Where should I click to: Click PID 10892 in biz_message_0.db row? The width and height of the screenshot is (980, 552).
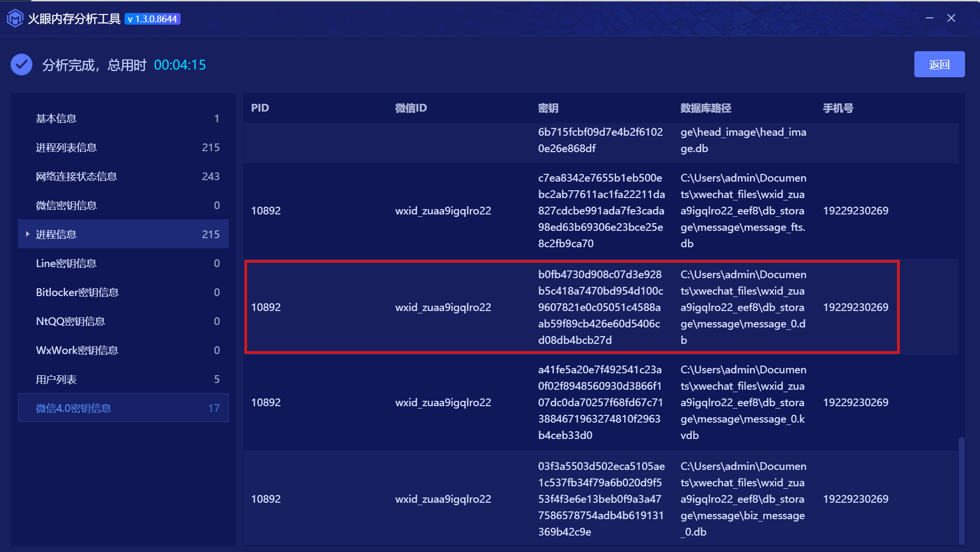tap(266, 499)
